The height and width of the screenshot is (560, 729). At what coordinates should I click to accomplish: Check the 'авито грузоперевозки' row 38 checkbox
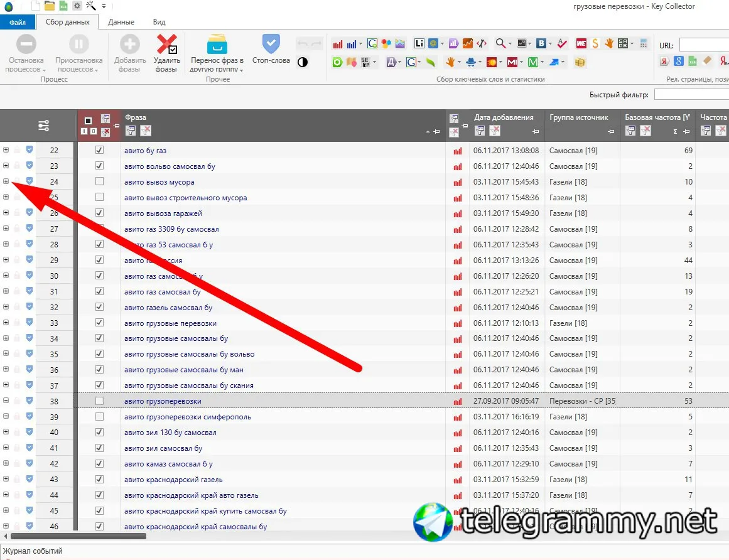(99, 401)
